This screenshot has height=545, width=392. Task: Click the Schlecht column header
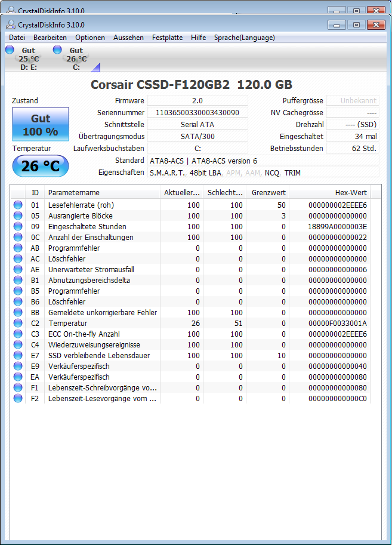tap(225, 192)
